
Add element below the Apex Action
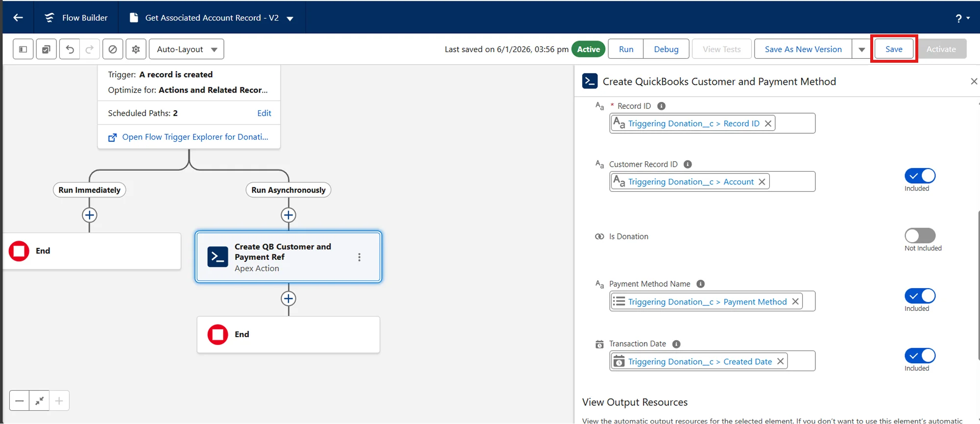[288, 299]
